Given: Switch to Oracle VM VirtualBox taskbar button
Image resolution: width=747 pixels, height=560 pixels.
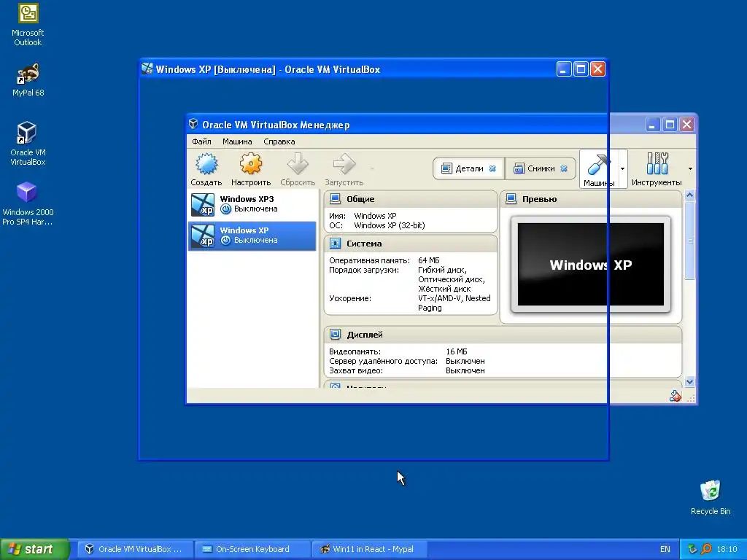Looking at the screenshot, I should pyautogui.click(x=135, y=549).
